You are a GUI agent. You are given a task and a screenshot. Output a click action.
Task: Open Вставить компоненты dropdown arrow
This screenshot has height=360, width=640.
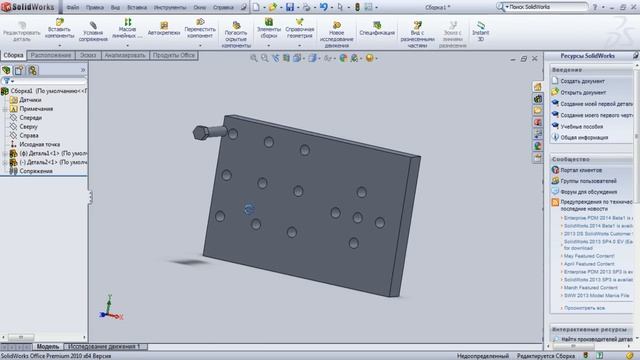coord(60,45)
